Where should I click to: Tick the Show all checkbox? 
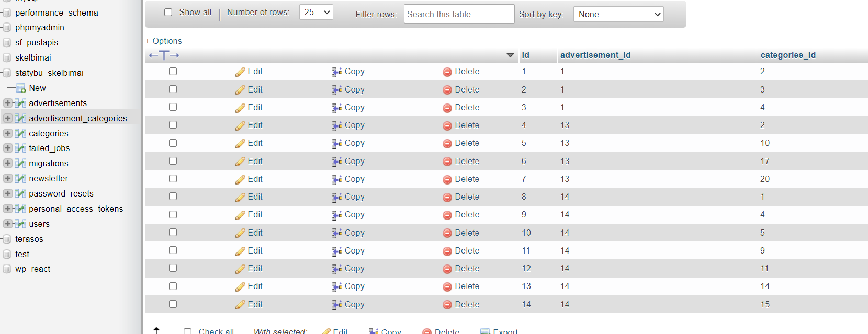tap(168, 12)
